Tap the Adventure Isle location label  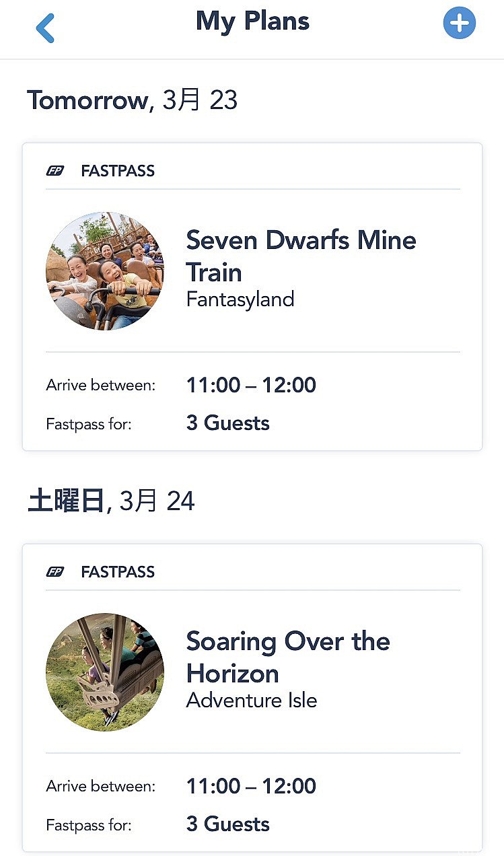(252, 700)
